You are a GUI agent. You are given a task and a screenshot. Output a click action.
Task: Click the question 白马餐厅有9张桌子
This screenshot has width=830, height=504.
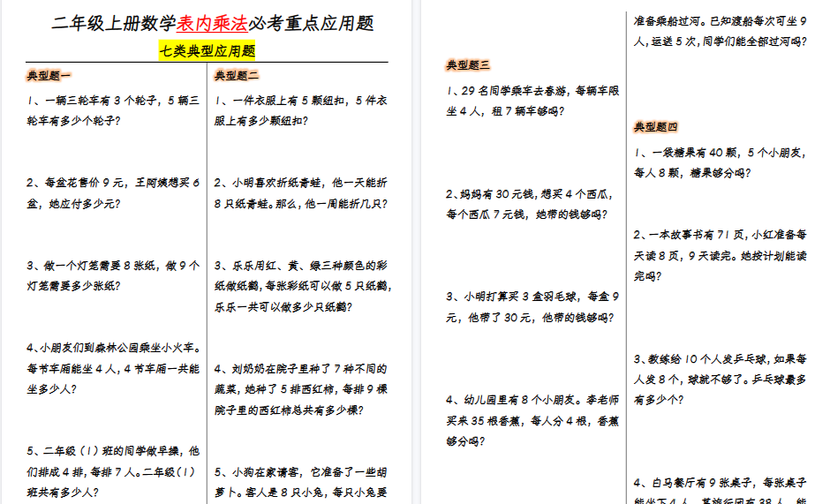tap(720, 490)
